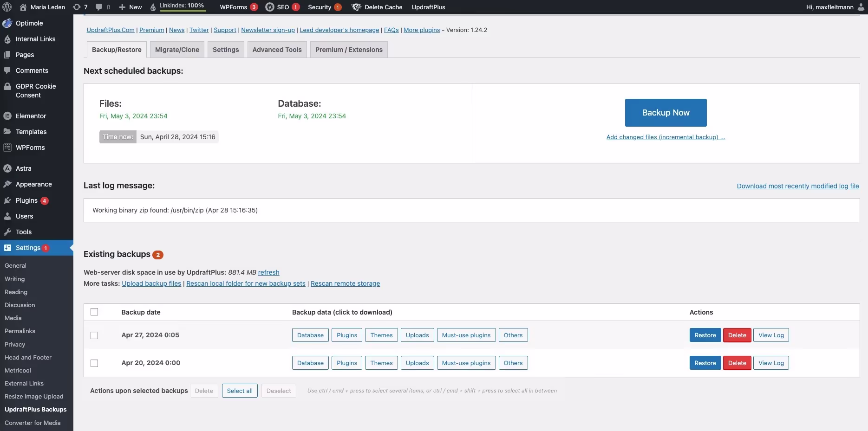Click the plus icon next to New
Viewport: 868px width, 431px height.
(122, 7)
